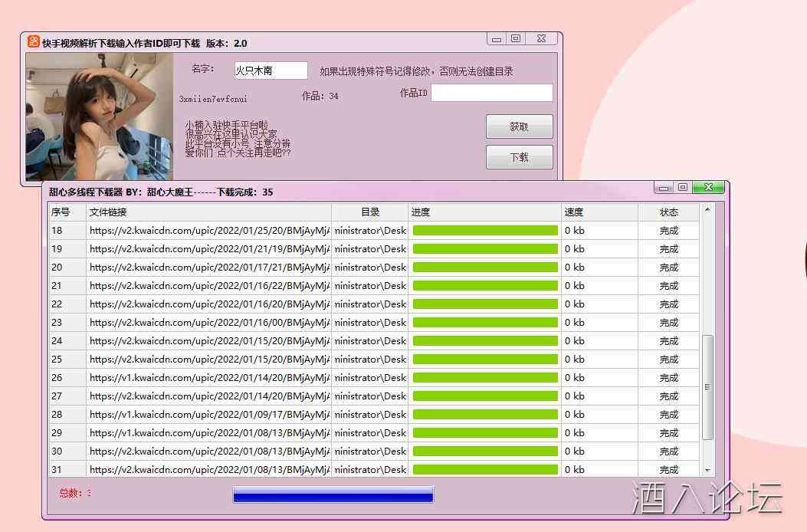The height and width of the screenshot is (532, 807).
Task: Click the 获取 button
Action: pyautogui.click(x=520, y=126)
